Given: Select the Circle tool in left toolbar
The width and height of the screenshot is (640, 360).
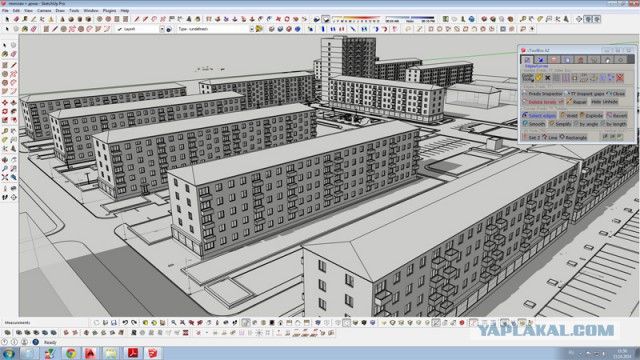Looking at the screenshot, I should (5, 74).
